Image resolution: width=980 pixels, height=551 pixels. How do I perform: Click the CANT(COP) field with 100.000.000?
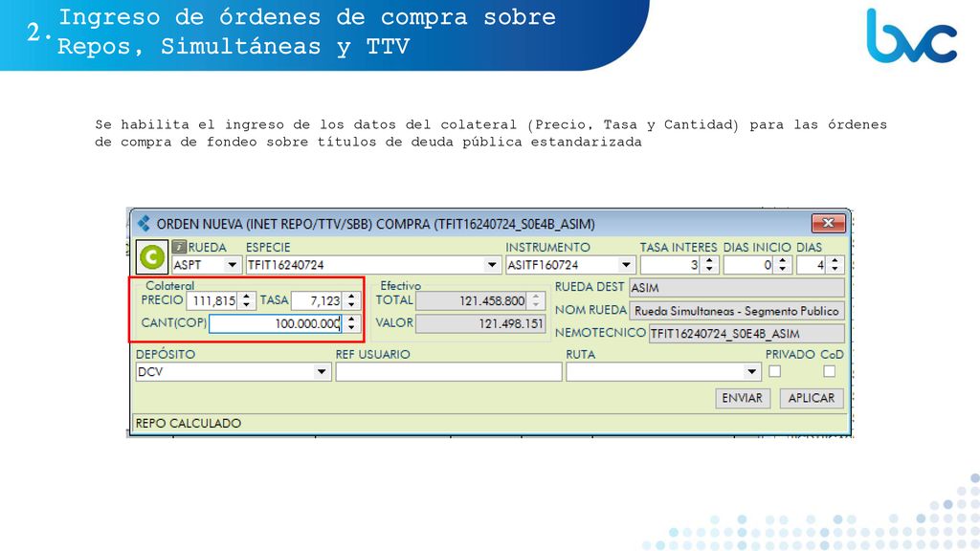coord(277,323)
